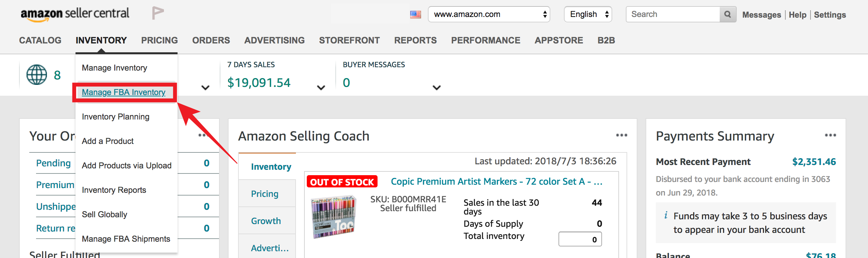Screen dimensions: 868x258
Task: Switch to the Growth coach tab
Action: (x=267, y=221)
